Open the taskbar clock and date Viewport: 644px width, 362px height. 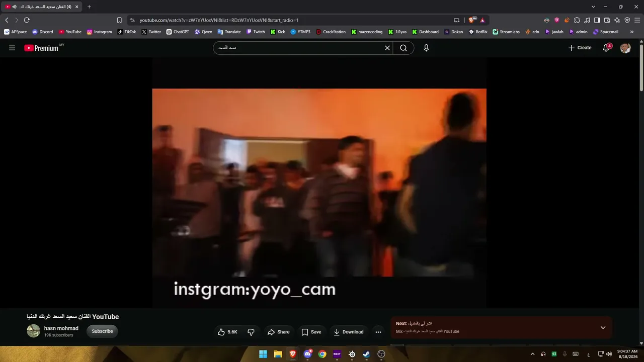pyautogui.click(x=627, y=354)
